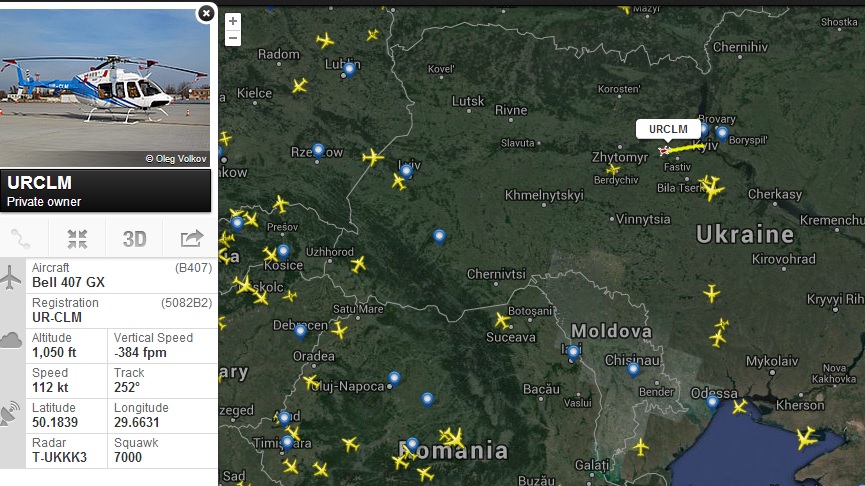Screen dimensions: 865x486
Task: Click the airport marker at Odessa
Action: click(x=713, y=403)
